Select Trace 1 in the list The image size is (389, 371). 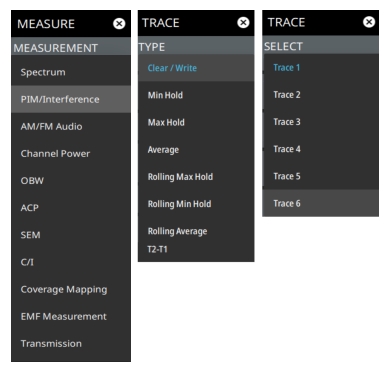tap(321, 68)
